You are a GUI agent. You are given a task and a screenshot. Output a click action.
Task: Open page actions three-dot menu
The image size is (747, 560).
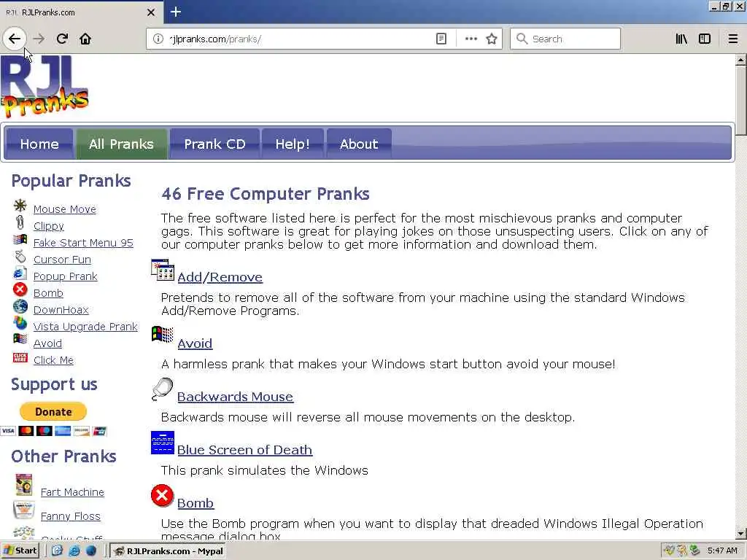pos(471,39)
